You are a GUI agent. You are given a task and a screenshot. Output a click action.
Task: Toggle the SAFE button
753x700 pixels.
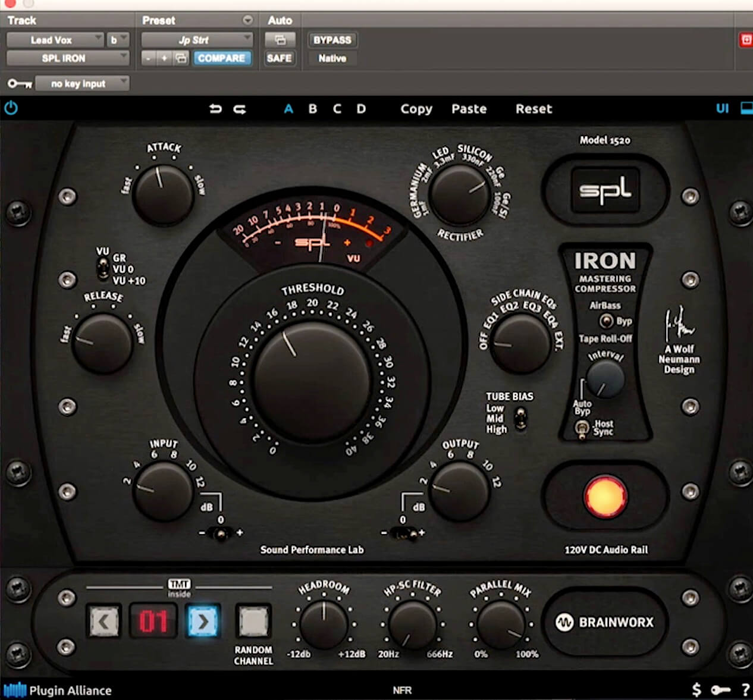(280, 58)
